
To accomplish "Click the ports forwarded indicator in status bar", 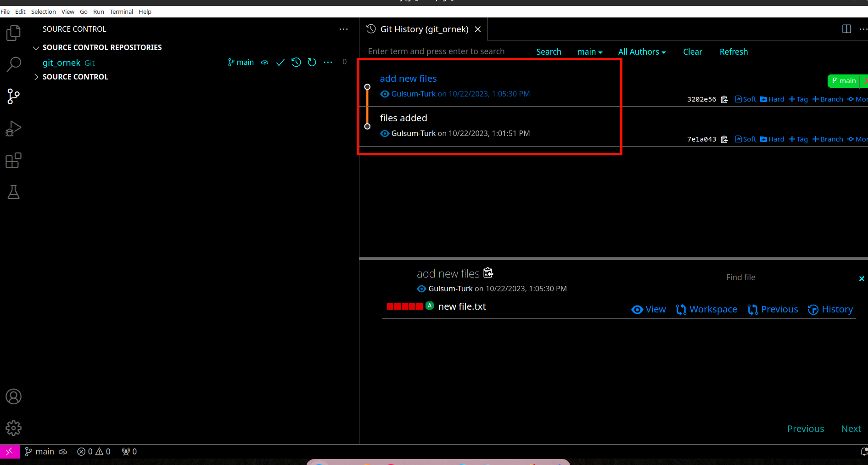I will pos(129,452).
